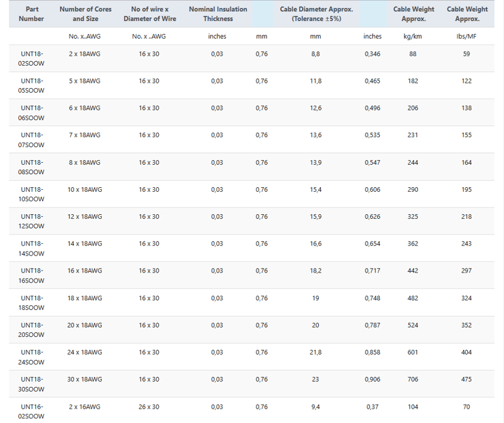Select the UNT18-10SOOW row label
Viewport: 504px width, 423px height.
(x=31, y=194)
